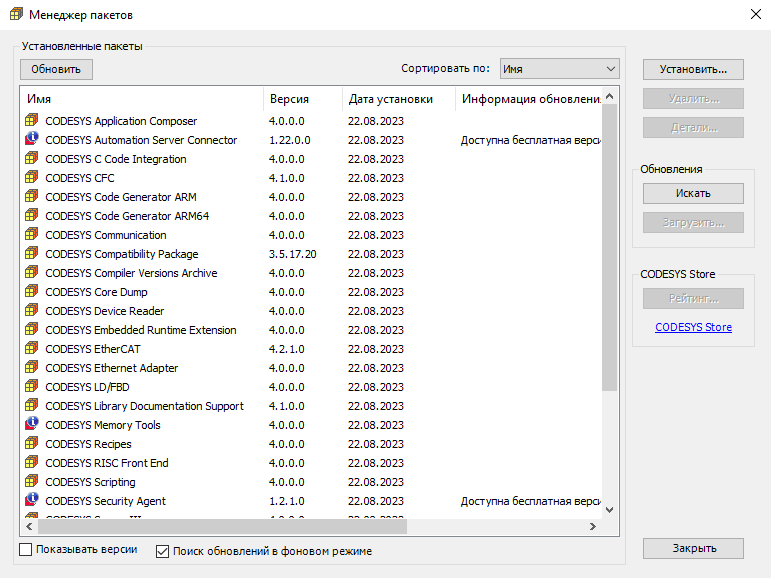Click the 'Версия' column header
The width and height of the screenshot is (771, 578).
302,99
